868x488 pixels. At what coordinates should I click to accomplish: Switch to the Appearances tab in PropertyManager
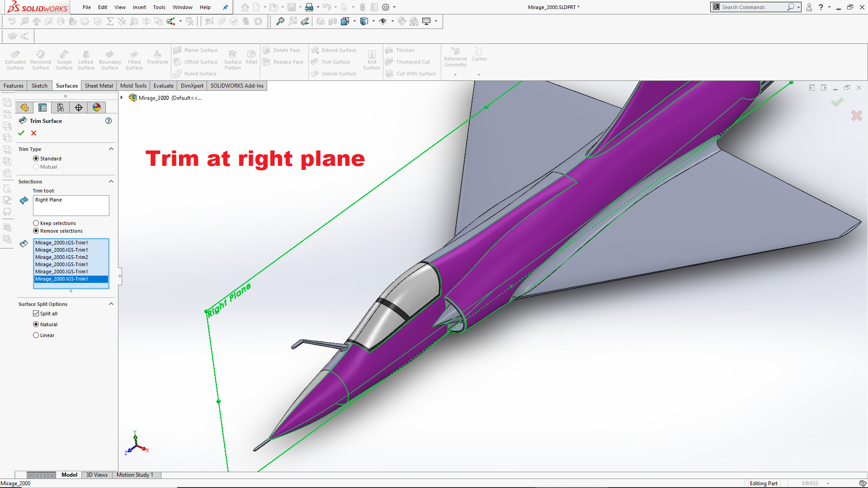click(97, 107)
